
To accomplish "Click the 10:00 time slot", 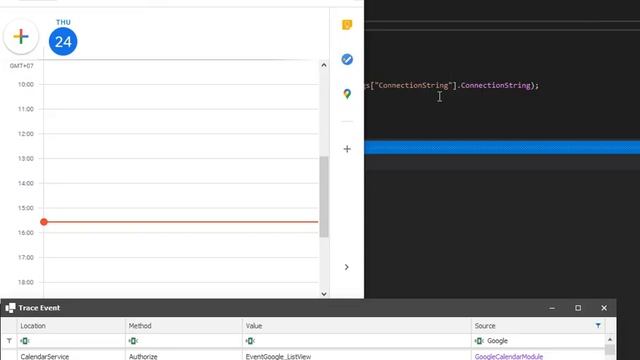I will 181,97.
